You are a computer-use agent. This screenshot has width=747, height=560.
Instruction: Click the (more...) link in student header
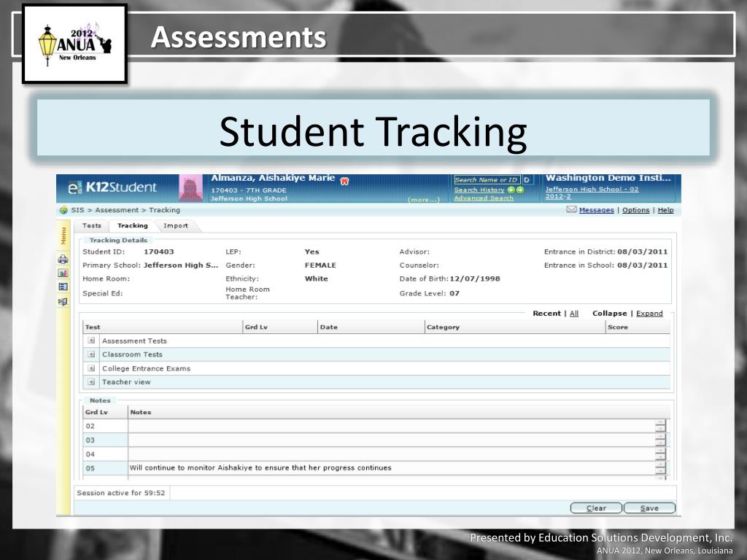(424, 200)
